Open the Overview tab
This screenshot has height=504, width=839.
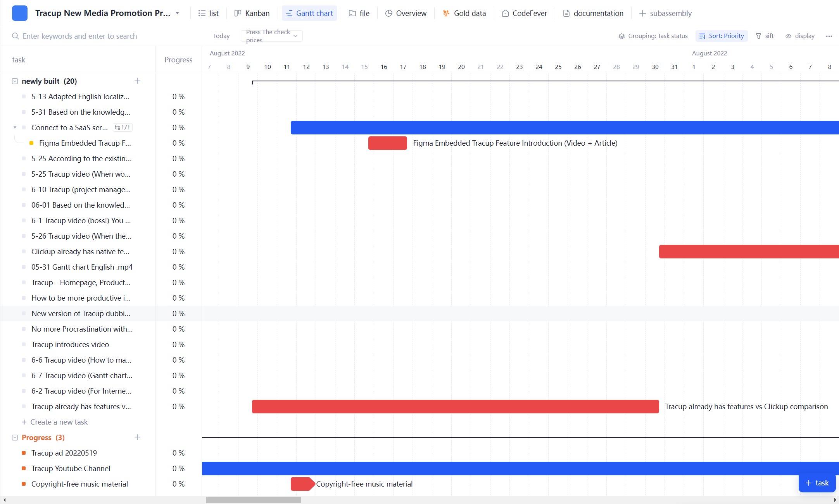pyautogui.click(x=406, y=13)
